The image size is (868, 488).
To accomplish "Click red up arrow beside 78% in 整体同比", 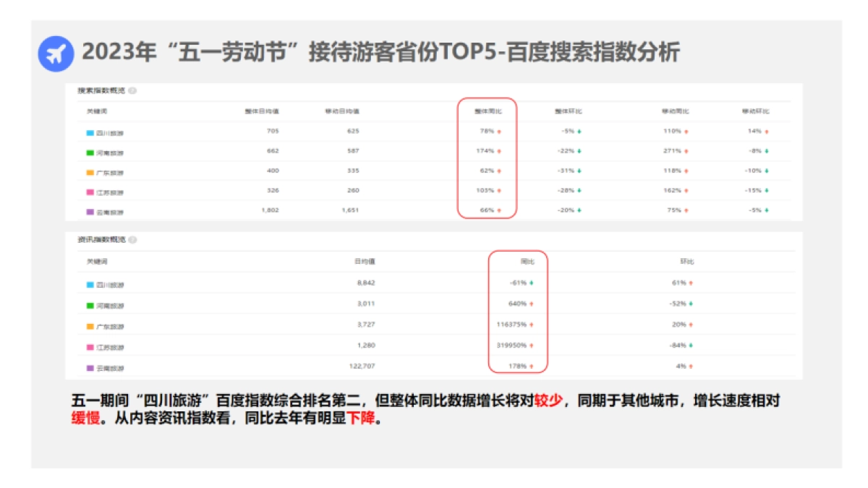I will click(x=499, y=132).
